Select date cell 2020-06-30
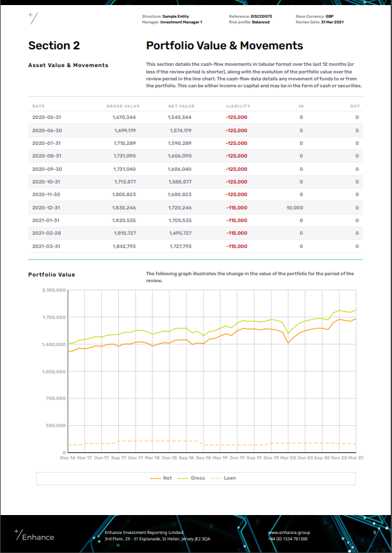 47,130
